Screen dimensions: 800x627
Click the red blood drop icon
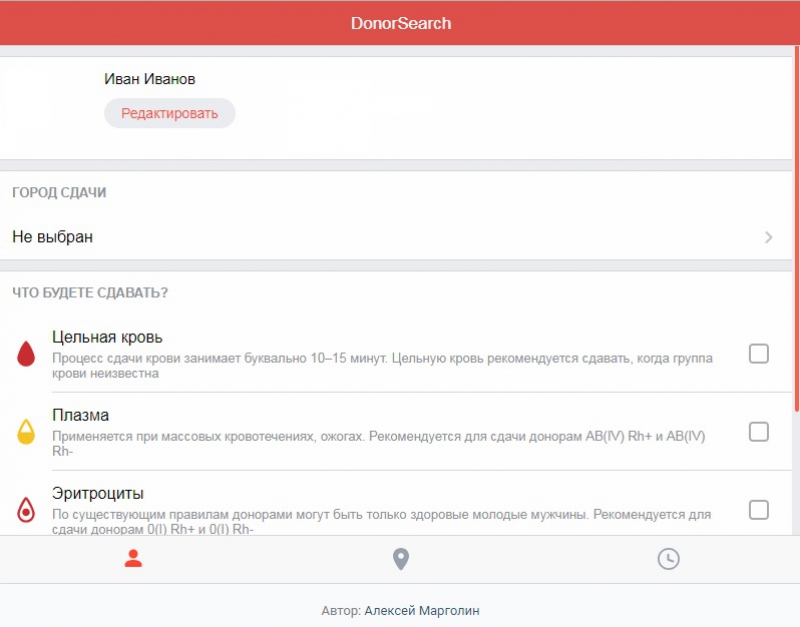pos(26,354)
